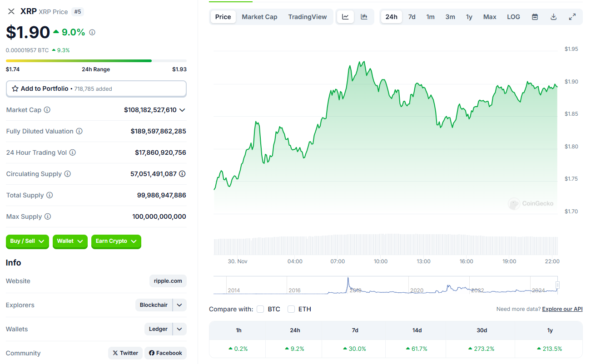Click Explore our API link
The image size is (591, 364).
click(x=562, y=309)
